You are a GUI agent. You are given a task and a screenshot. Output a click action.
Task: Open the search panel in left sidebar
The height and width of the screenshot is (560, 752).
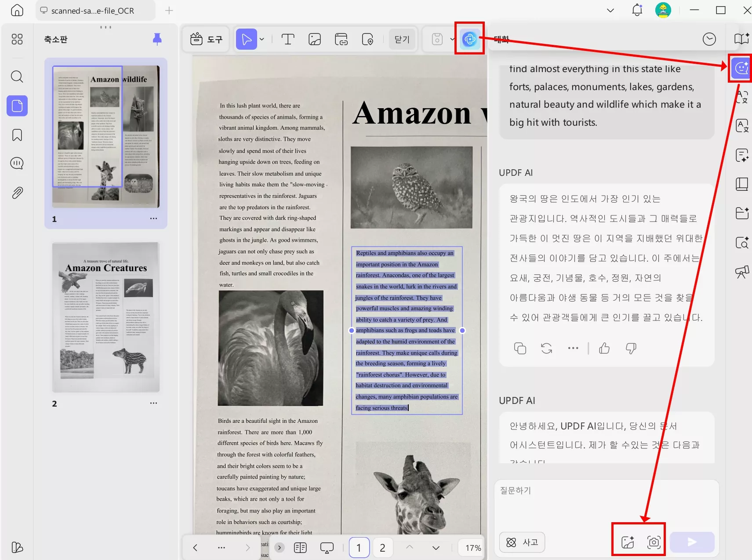(x=17, y=76)
